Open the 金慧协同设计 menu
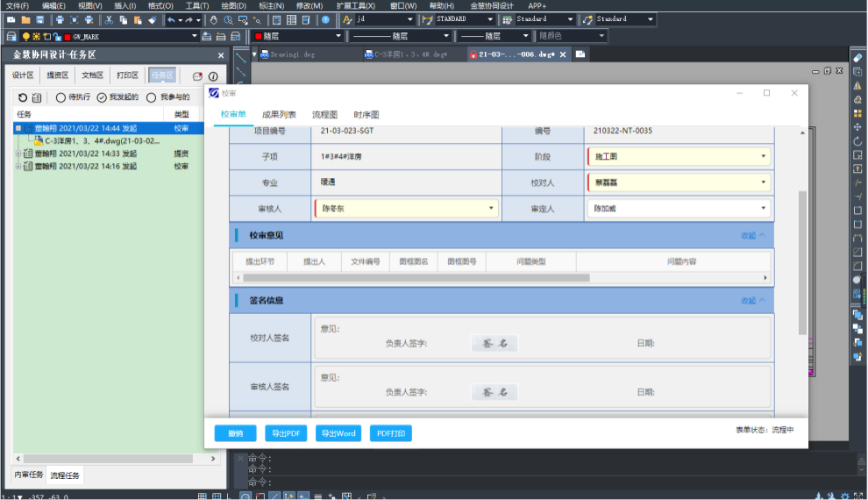Screen dimensions: 868x500 tap(492, 5)
